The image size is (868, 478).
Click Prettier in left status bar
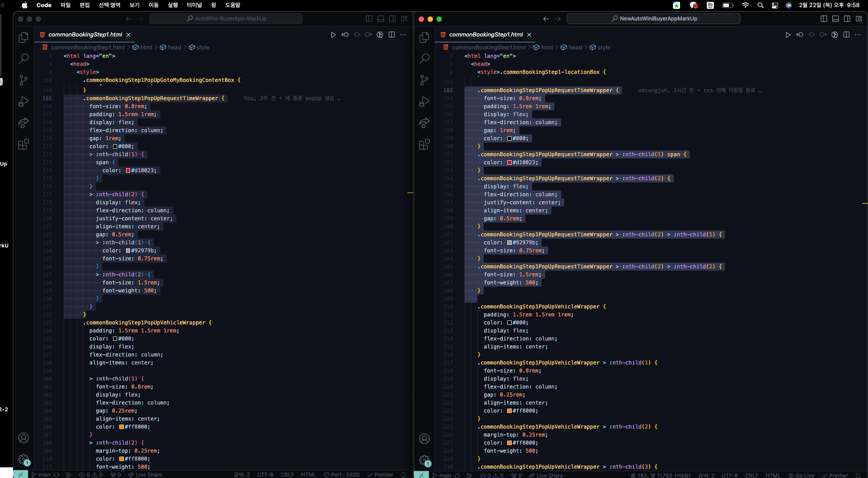pyautogui.click(x=380, y=475)
